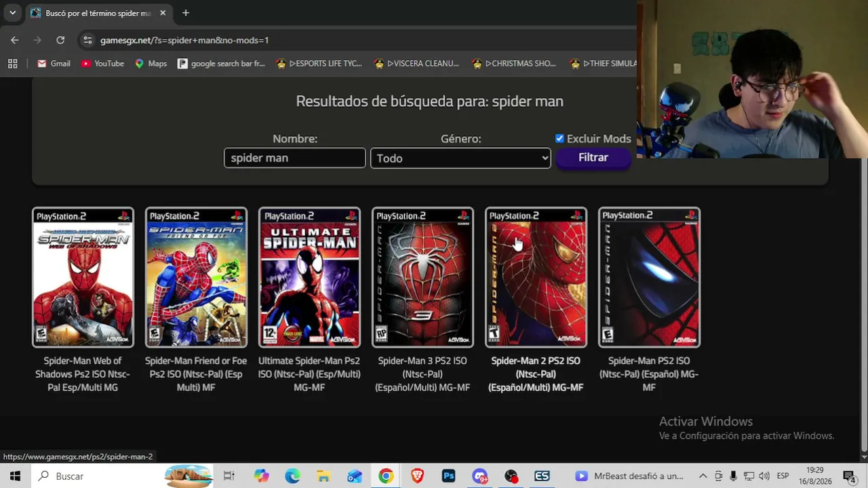This screenshot has height=488, width=868.
Task: Open the clock and calendar showing 19:29
Action: (x=815, y=476)
